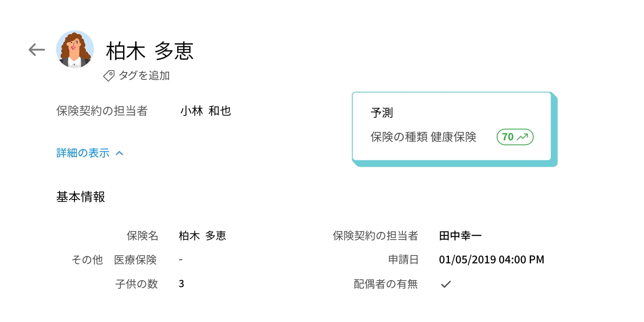Toggle the 配偶者の有無 checkmark
The height and width of the screenshot is (322, 644).
(446, 284)
